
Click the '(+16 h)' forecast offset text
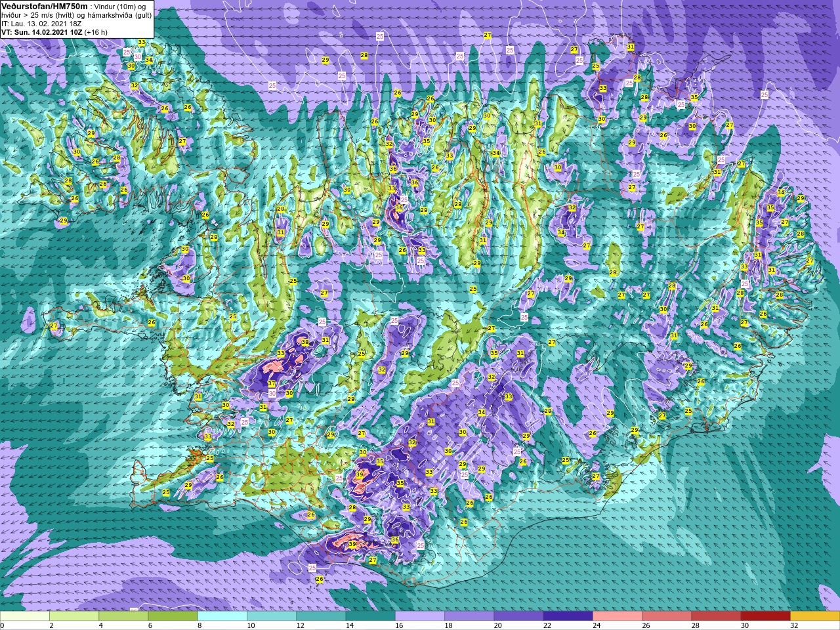point(96,32)
